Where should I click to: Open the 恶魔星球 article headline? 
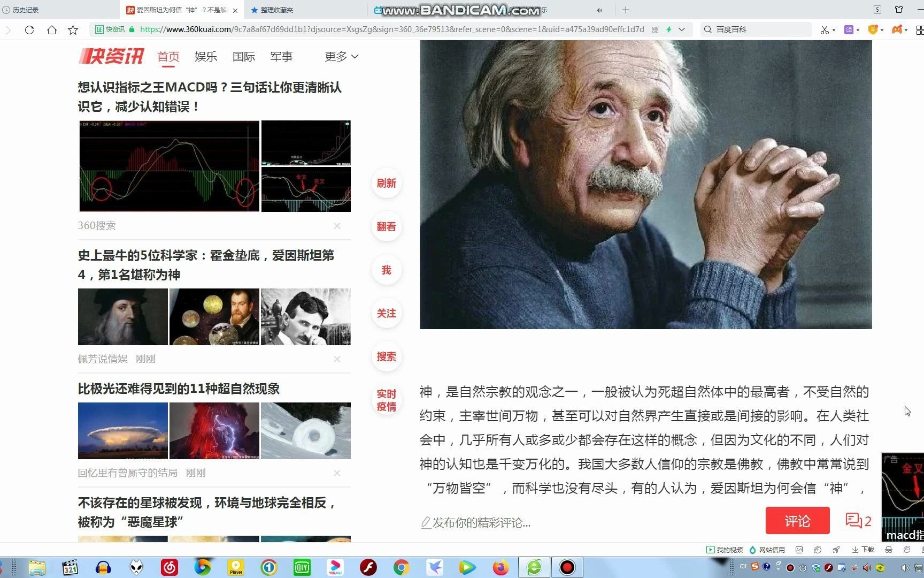[207, 512]
